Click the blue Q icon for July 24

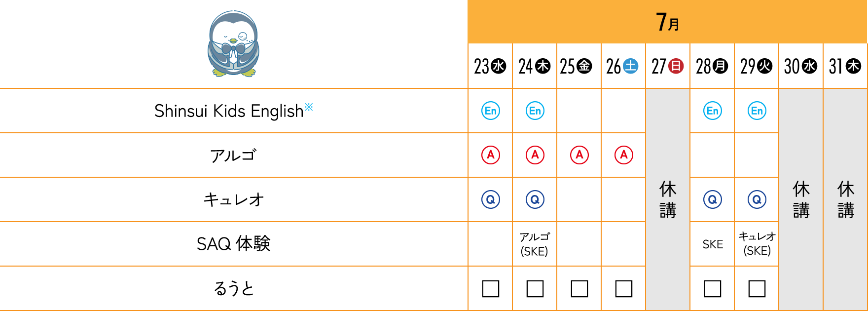[535, 199]
